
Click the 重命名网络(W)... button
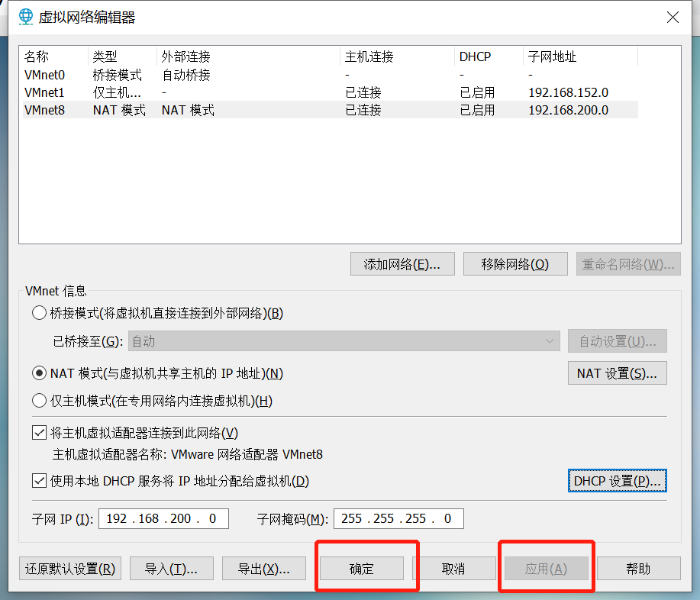pos(628,264)
